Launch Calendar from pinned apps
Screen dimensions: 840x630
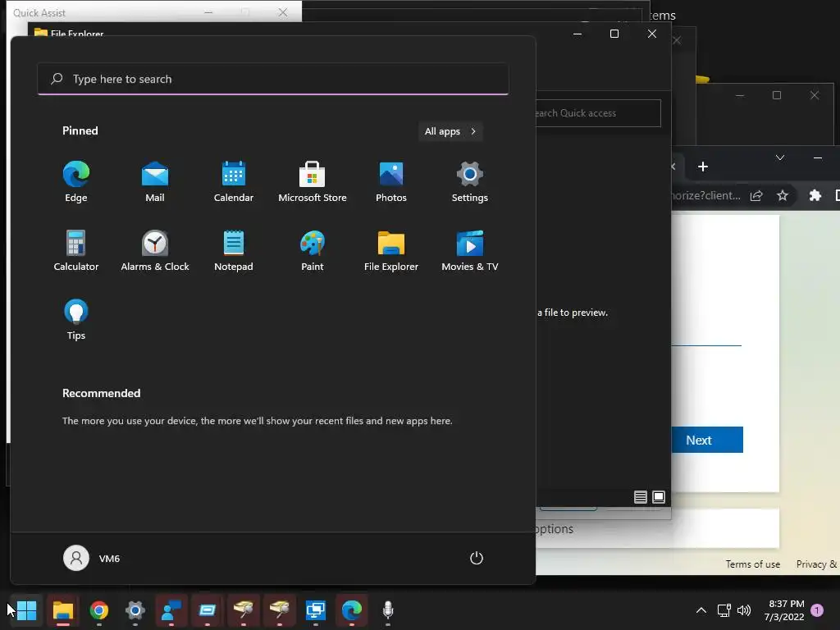(234, 182)
